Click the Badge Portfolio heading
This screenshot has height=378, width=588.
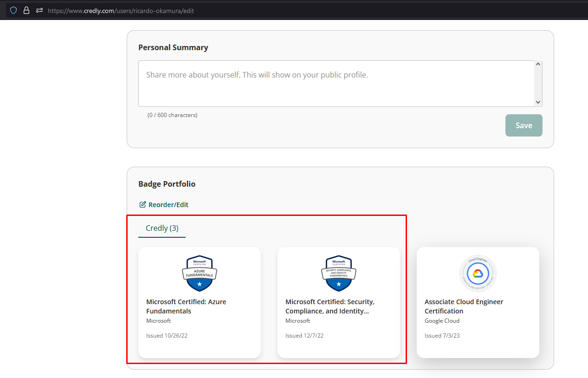[167, 184]
